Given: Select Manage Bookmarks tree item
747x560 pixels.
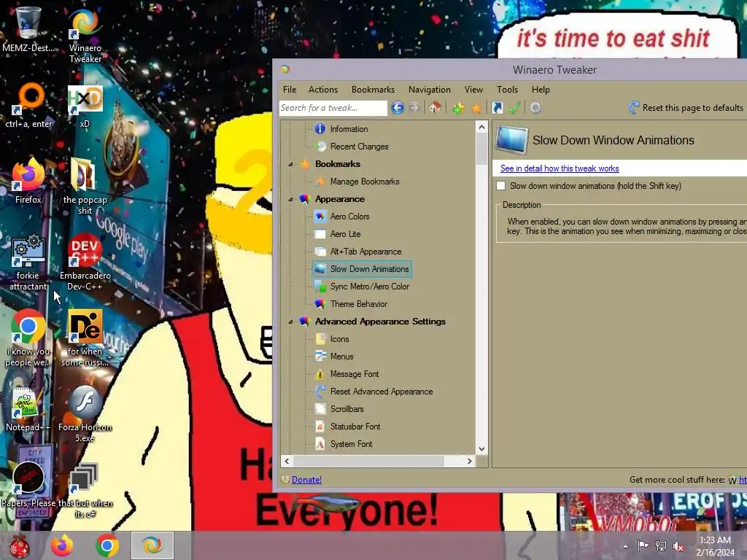Looking at the screenshot, I should click(365, 182).
